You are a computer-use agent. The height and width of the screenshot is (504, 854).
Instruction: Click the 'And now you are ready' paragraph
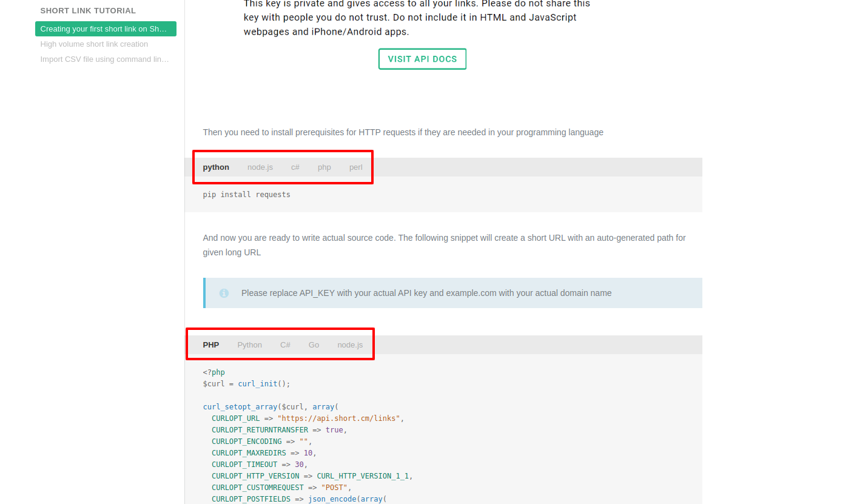tap(445, 245)
